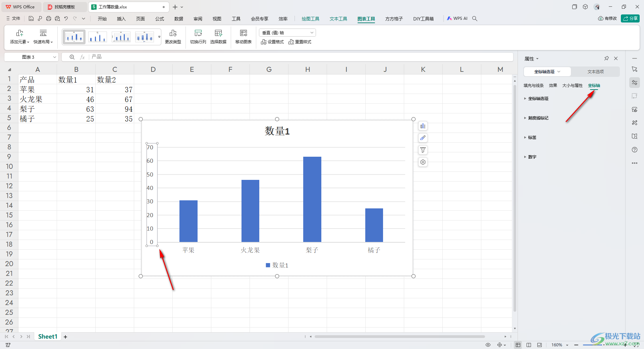The width and height of the screenshot is (644, 349).
Task: Expand the 数字 section
Action: click(530, 157)
